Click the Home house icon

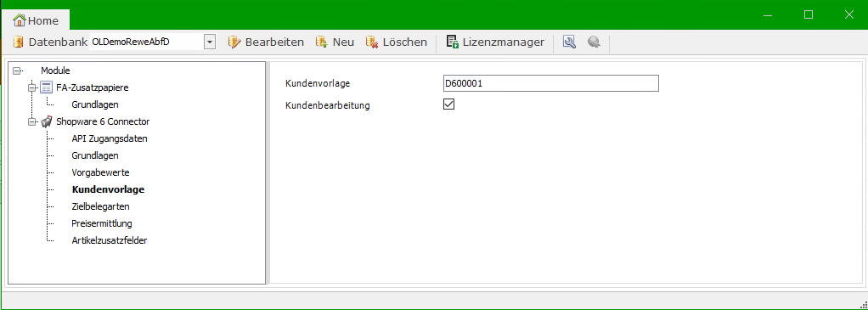pos(20,20)
